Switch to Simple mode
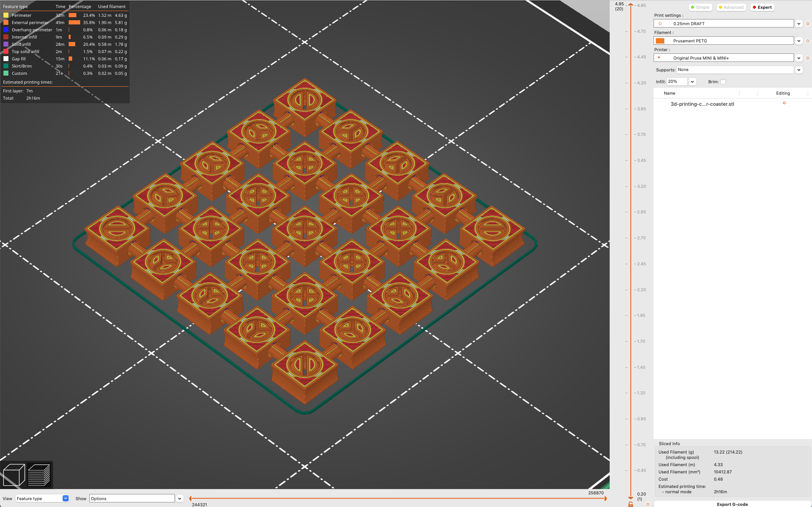This screenshot has width=812, height=507. coord(700,7)
